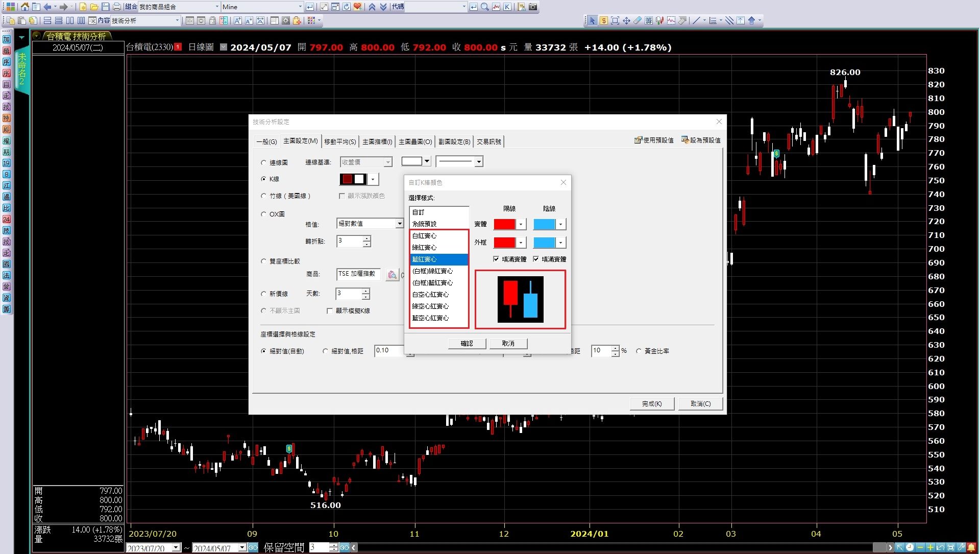Switch to the 移動平均(S) tab
The width and height of the screenshot is (980, 554).
tap(340, 141)
